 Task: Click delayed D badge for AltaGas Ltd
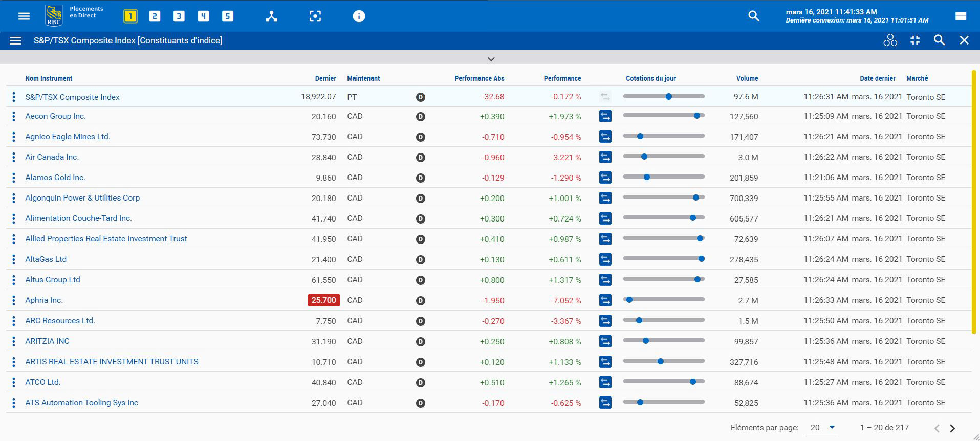(x=421, y=260)
